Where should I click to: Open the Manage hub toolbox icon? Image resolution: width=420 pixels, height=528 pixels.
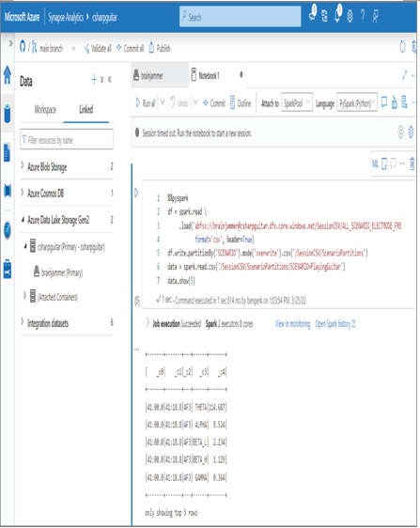(8, 269)
